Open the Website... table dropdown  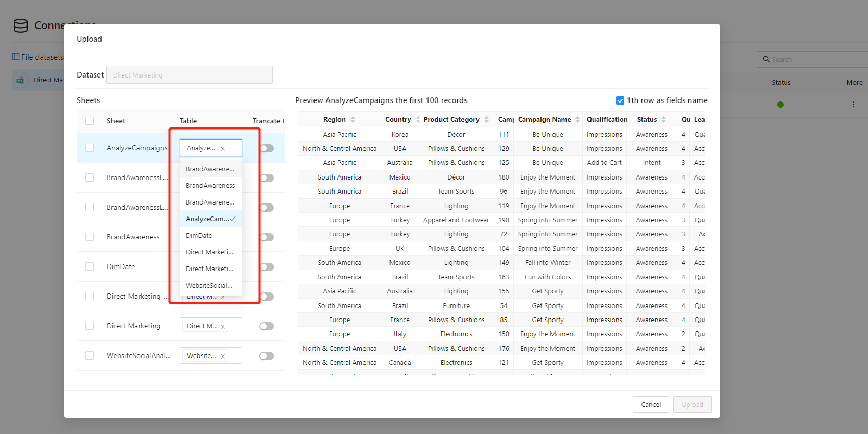tap(211, 355)
